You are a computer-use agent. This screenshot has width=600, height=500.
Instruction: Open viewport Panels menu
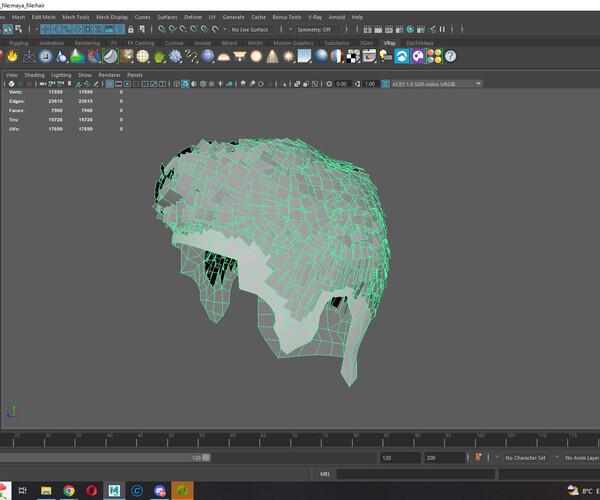point(135,75)
